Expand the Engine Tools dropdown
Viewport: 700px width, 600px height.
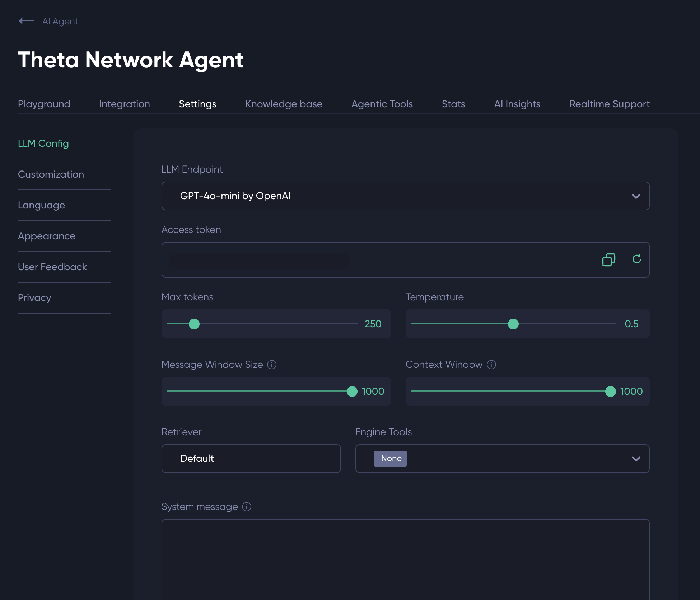tap(636, 459)
